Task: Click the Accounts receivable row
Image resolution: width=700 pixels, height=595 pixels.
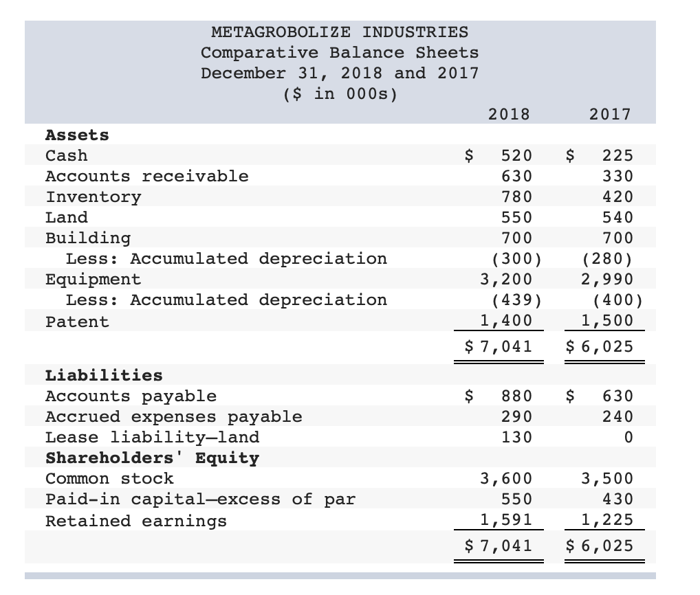Action: click(146, 176)
